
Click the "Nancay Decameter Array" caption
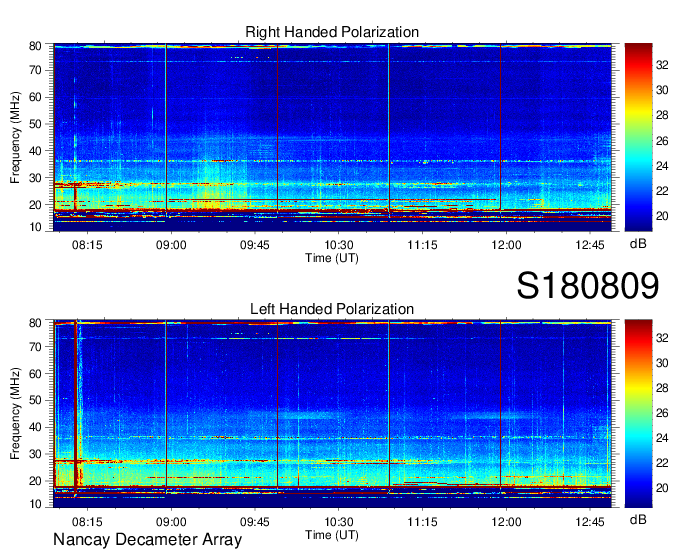(x=147, y=540)
